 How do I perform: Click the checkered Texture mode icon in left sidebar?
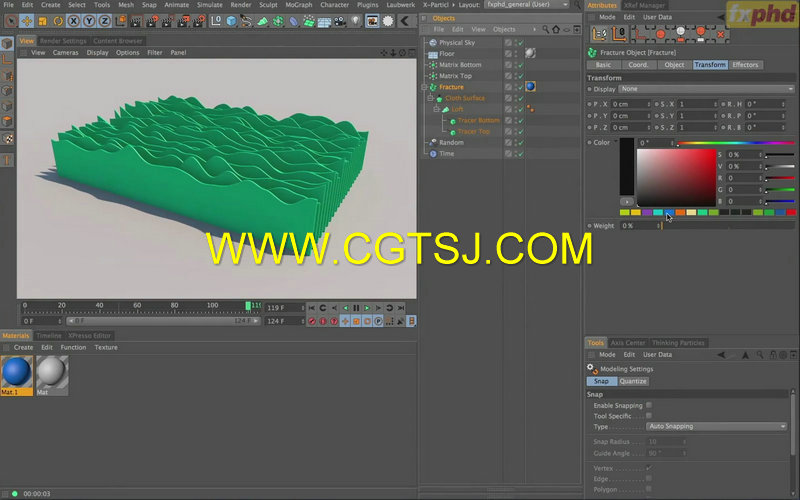[7, 138]
